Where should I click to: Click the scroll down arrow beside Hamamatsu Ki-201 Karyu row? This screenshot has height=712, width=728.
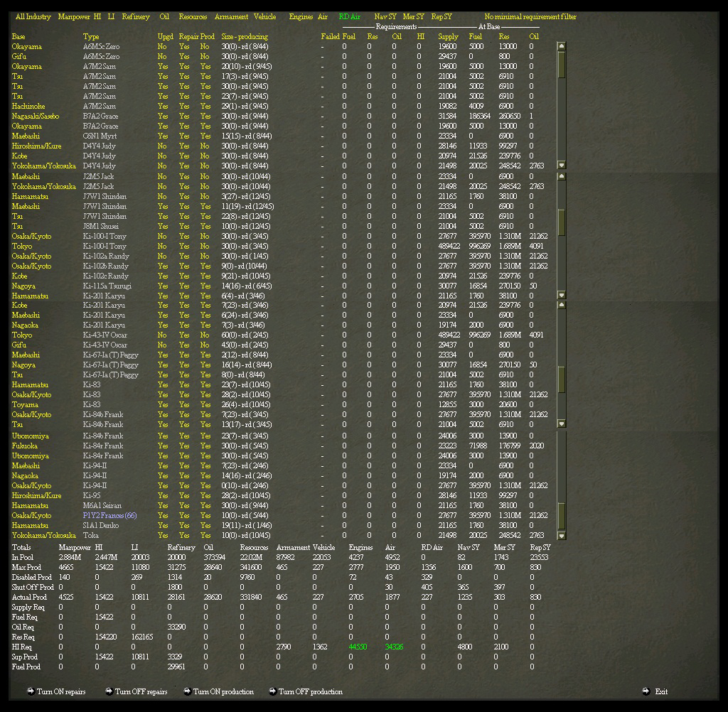pyautogui.click(x=562, y=295)
